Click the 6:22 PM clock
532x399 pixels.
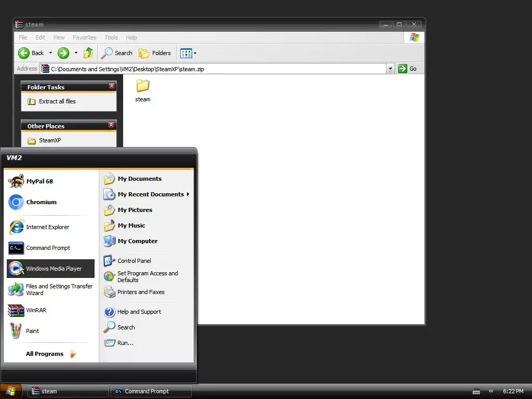[x=513, y=391]
